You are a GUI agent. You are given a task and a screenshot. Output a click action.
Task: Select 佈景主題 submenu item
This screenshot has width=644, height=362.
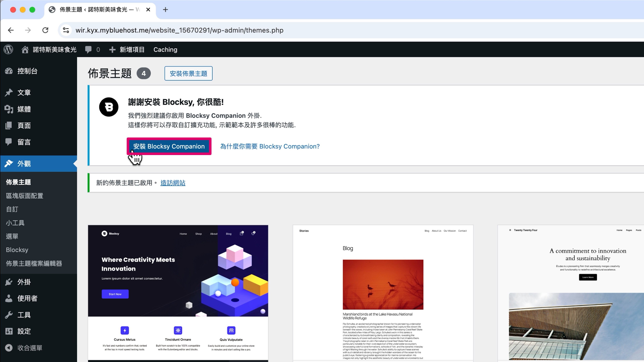coord(18,182)
